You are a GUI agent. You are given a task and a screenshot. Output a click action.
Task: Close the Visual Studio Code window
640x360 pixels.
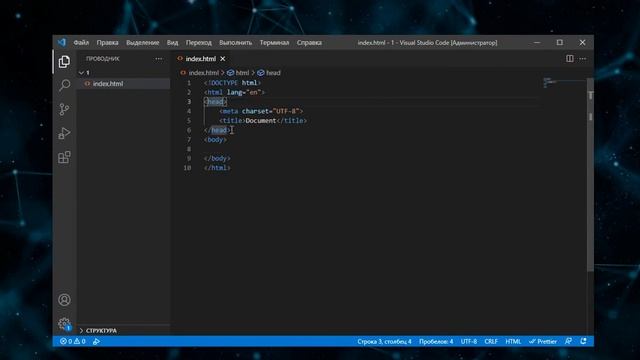click(582, 42)
